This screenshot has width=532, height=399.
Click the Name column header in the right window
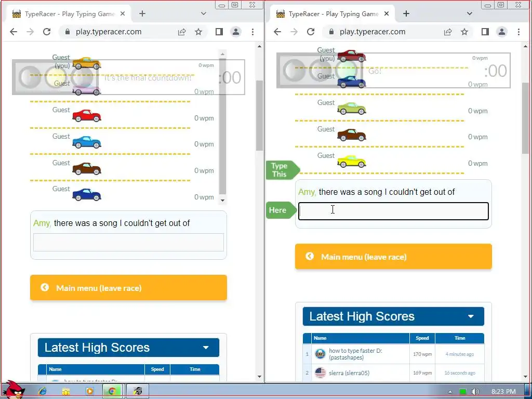coord(361,338)
